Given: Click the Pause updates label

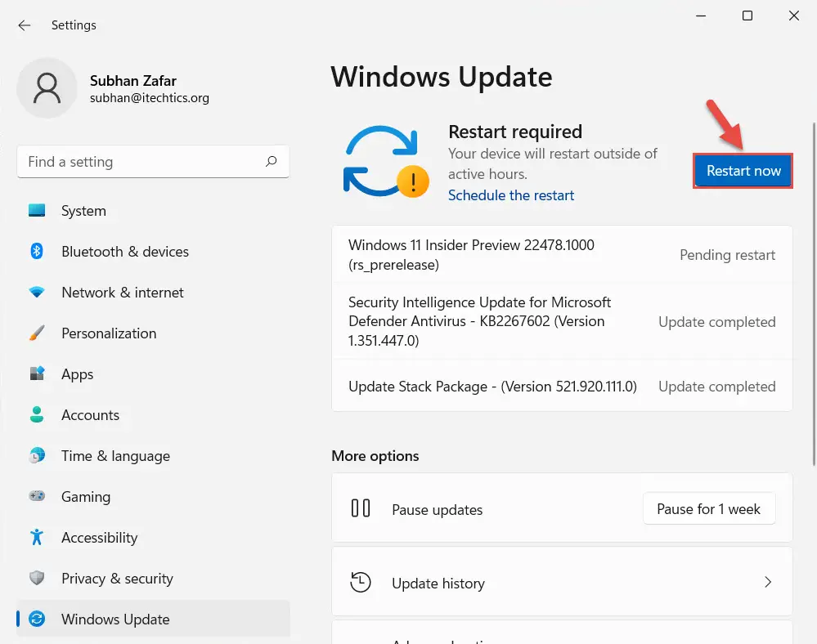Looking at the screenshot, I should [x=438, y=510].
